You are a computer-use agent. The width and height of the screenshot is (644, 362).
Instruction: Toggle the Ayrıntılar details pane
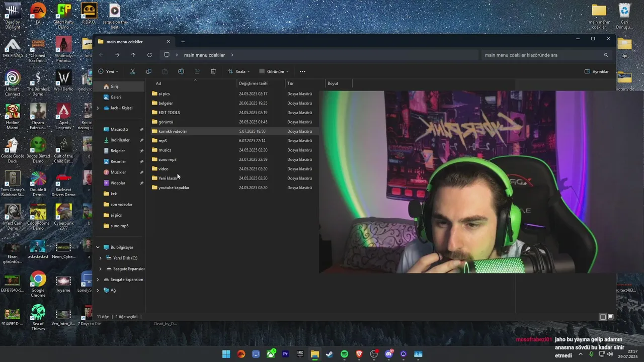[597, 71]
